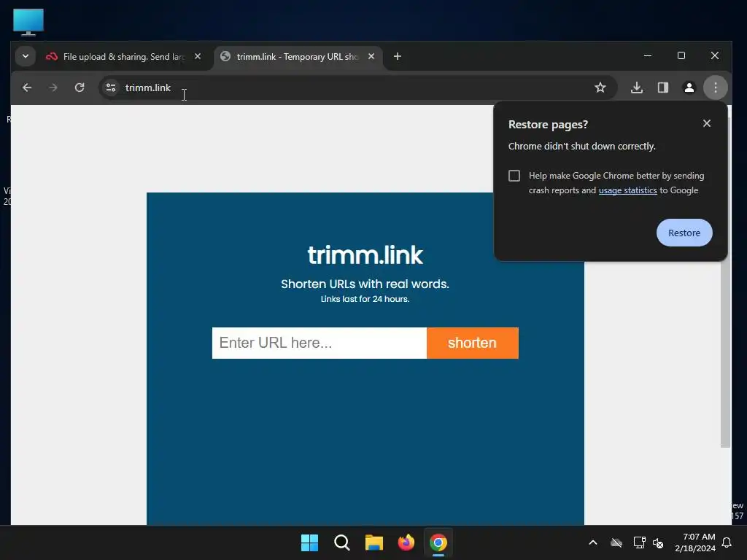Click the text "Shorten URLs with real words."

click(x=365, y=284)
